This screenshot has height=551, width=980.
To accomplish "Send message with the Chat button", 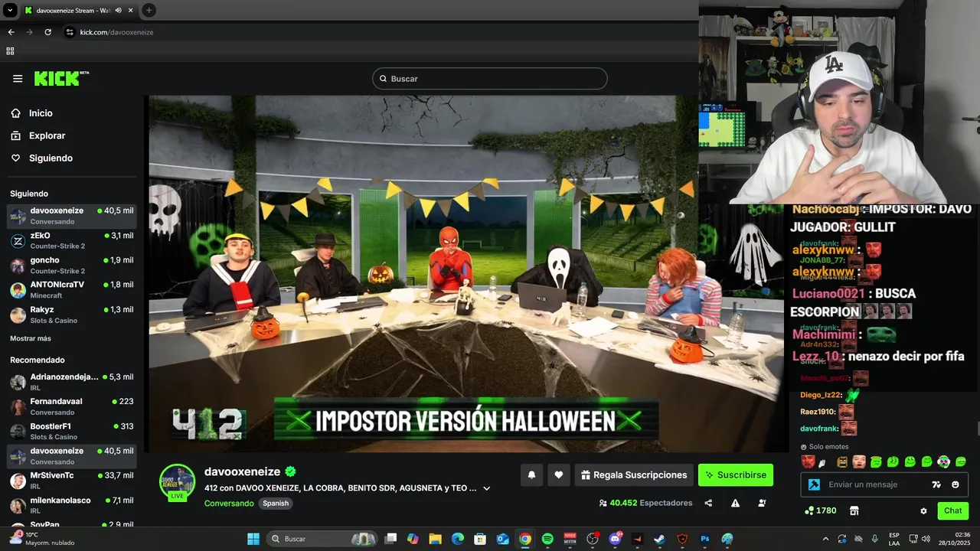I will (x=953, y=510).
